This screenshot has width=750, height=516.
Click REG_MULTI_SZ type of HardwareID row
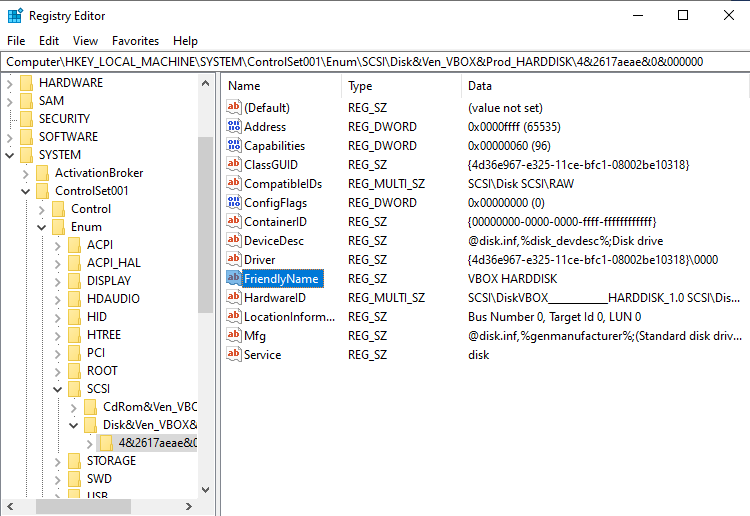(386, 297)
